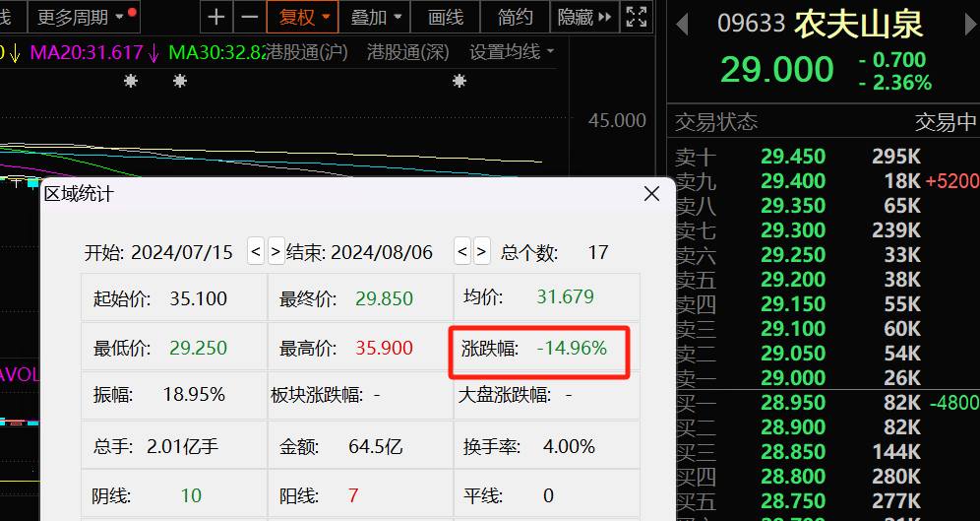980x521 pixels.
Task: Open the 更多周期 dropdown
Action: pos(84,17)
